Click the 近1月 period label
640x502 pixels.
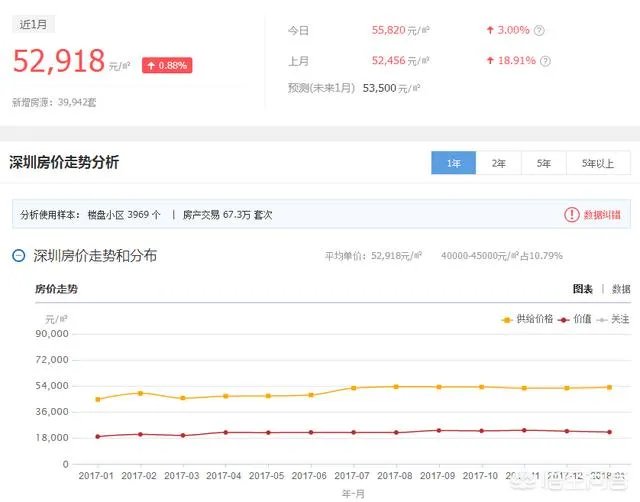(33, 24)
